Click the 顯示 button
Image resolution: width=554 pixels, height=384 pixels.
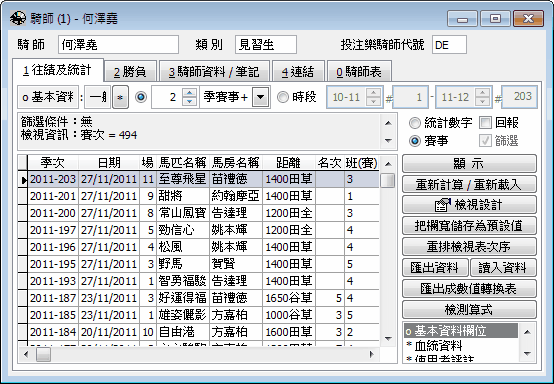tap(469, 164)
